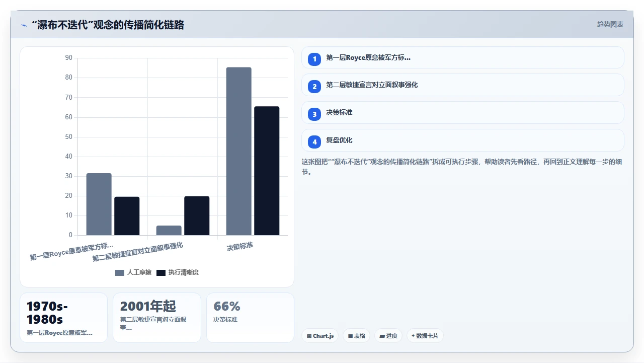Select step badge number 4

pos(314,142)
